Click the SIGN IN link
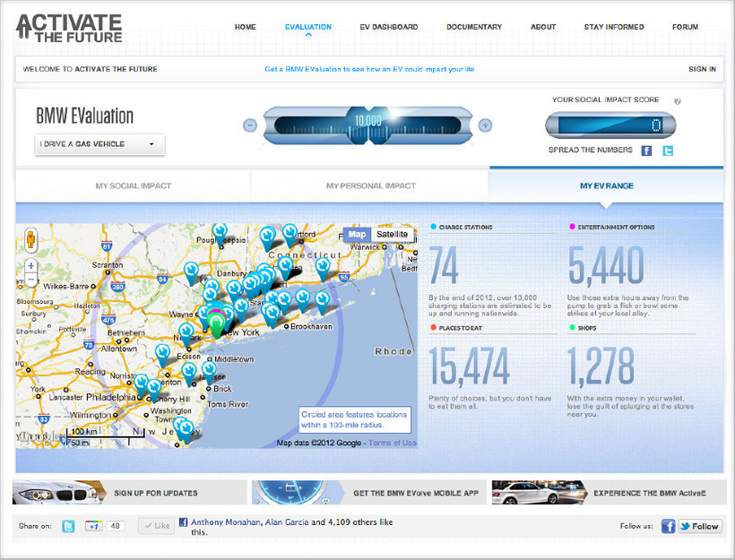Image resolution: width=735 pixels, height=560 pixels. tap(702, 69)
